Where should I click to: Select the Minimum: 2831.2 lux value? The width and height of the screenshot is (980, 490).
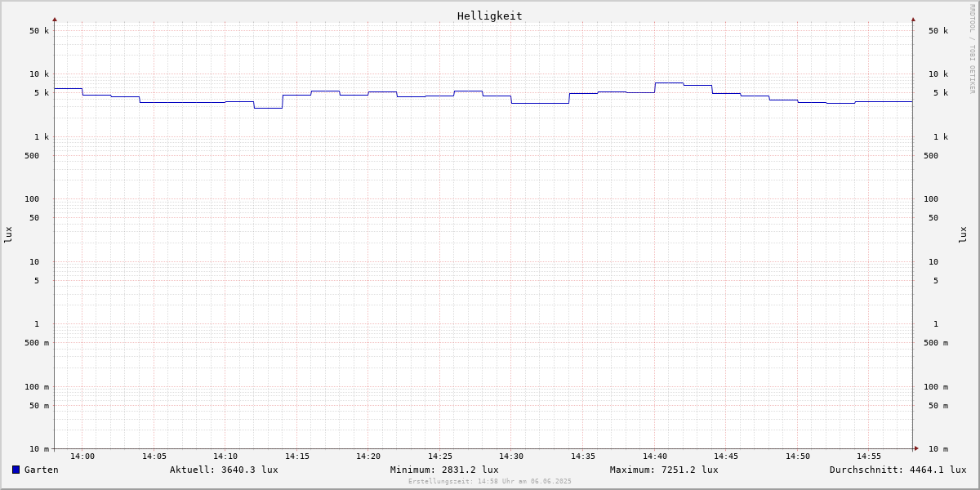point(444,470)
